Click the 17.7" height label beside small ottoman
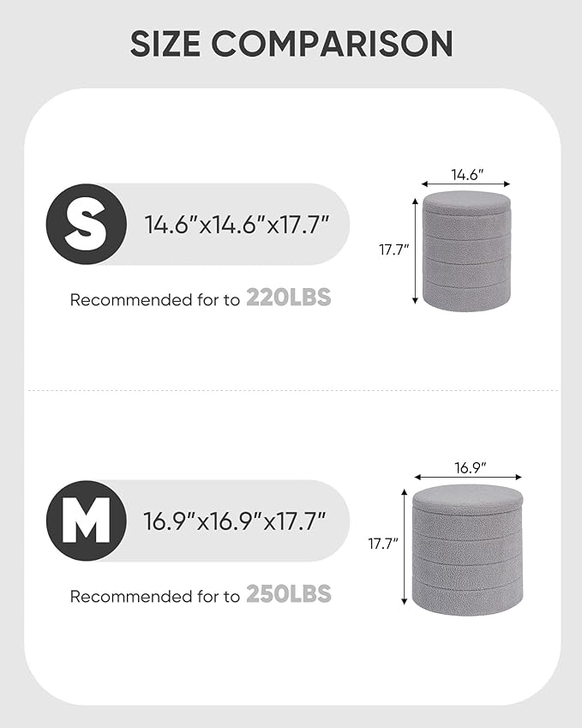Viewport: 582px width, 728px height. click(394, 250)
